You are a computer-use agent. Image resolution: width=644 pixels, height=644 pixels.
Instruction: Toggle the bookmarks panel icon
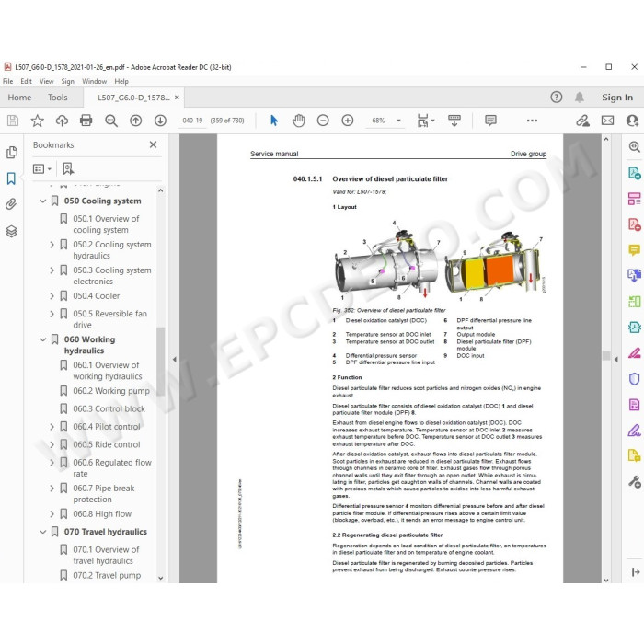pos(11,178)
